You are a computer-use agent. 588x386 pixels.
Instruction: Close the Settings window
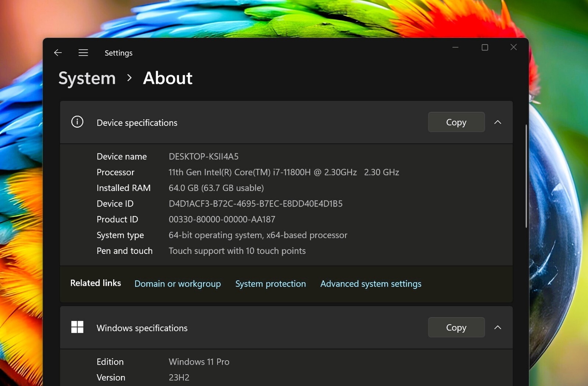coord(513,47)
